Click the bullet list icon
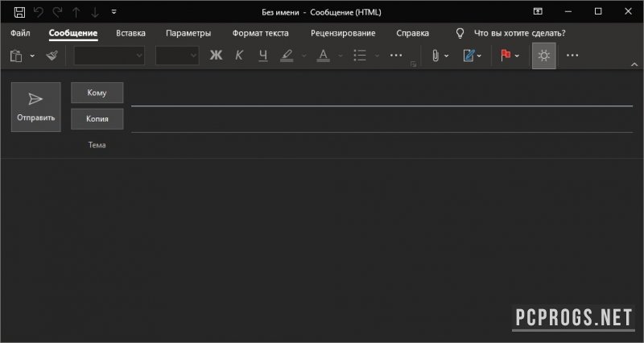Screen dimensions: 644x343 point(360,56)
